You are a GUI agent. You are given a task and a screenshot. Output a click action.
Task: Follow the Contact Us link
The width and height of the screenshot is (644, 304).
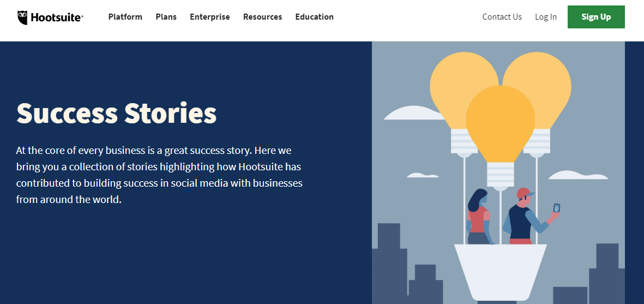[x=502, y=17]
